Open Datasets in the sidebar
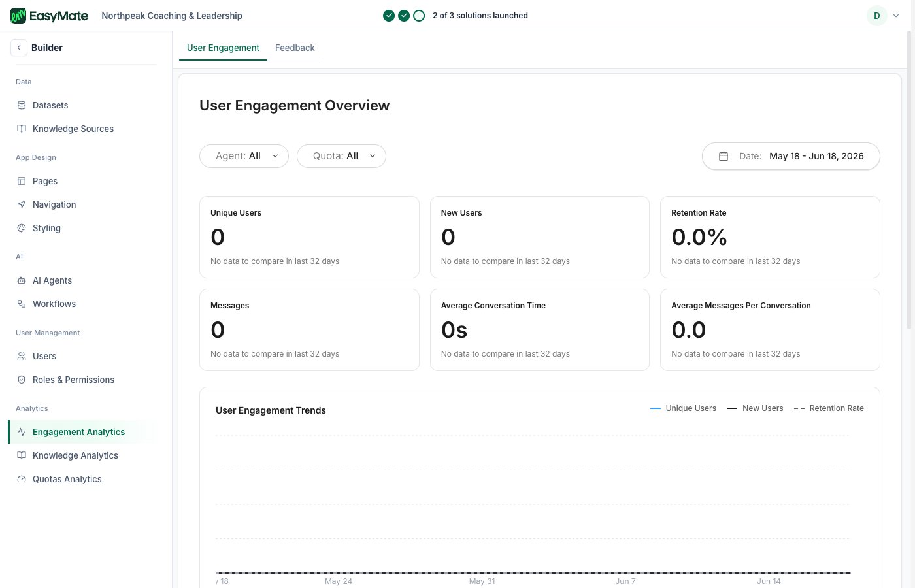Viewport: 915px width, 588px height. click(82, 105)
